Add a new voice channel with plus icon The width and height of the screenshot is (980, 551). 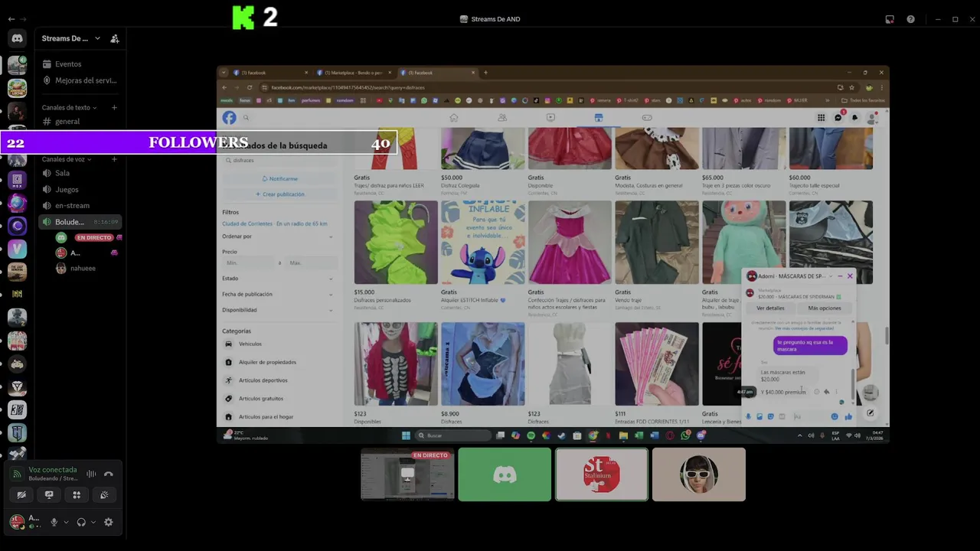coord(114,159)
